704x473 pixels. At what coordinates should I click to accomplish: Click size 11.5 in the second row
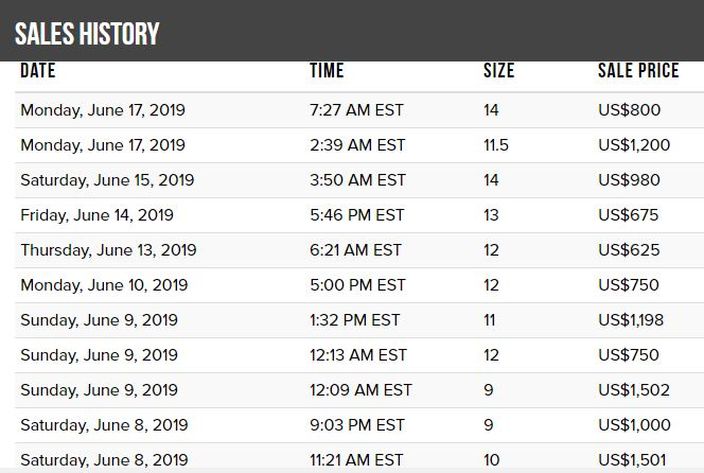tap(496, 145)
